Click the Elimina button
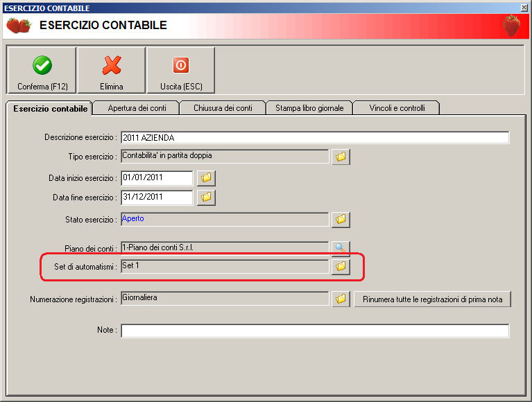Image resolution: width=532 pixels, height=402 pixels. click(x=112, y=70)
